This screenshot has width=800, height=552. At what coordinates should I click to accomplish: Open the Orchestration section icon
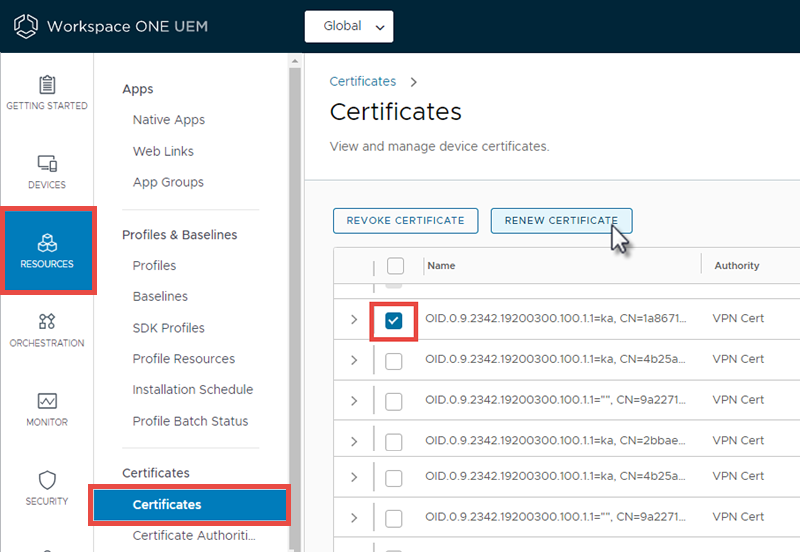(47, 321)
